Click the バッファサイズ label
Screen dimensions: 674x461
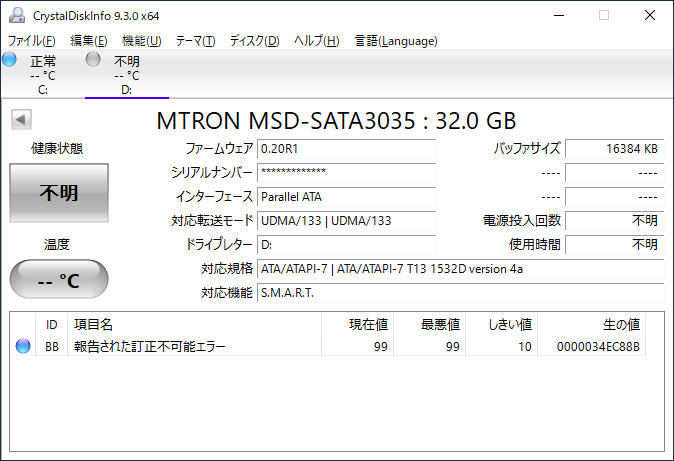coord(527,149)
